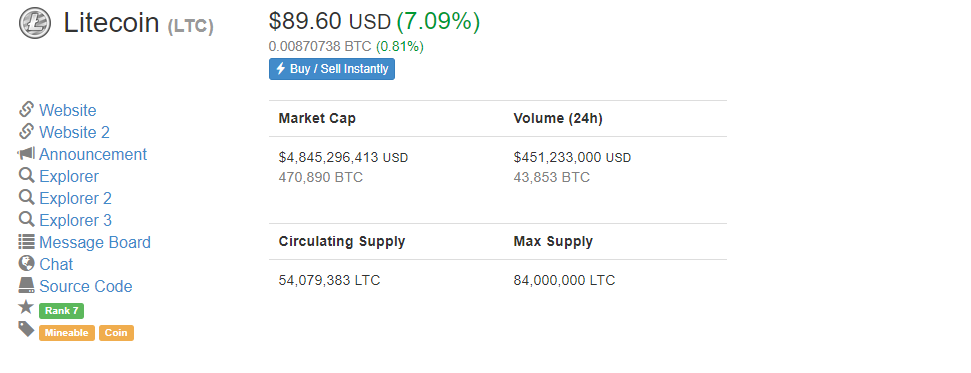Click the Buy / Sell Instantly button

[x=332, y=69]
